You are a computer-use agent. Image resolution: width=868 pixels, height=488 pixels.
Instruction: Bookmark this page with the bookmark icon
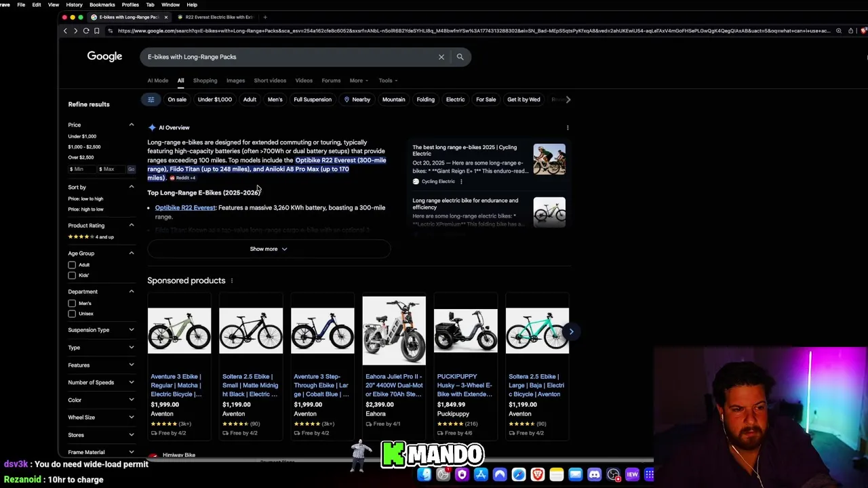96,30
